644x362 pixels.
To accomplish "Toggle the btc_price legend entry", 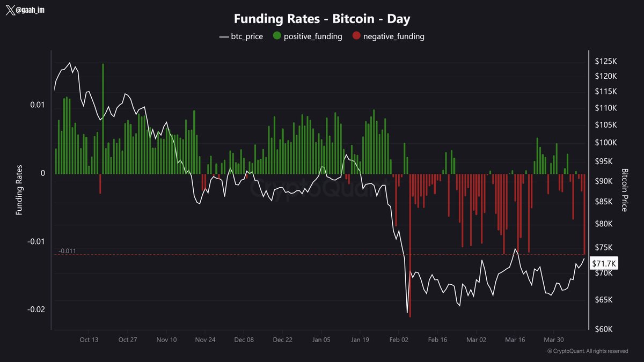I will (x=241, y=36).
